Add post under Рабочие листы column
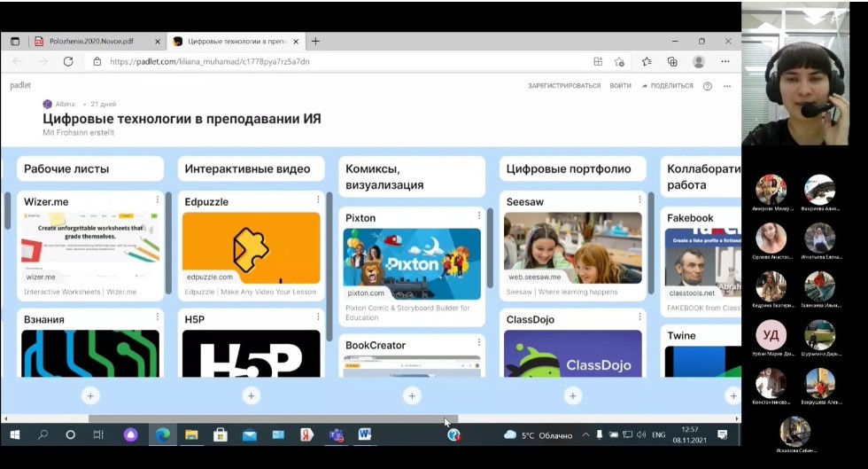868x469 pixels. tap(90, 395)
